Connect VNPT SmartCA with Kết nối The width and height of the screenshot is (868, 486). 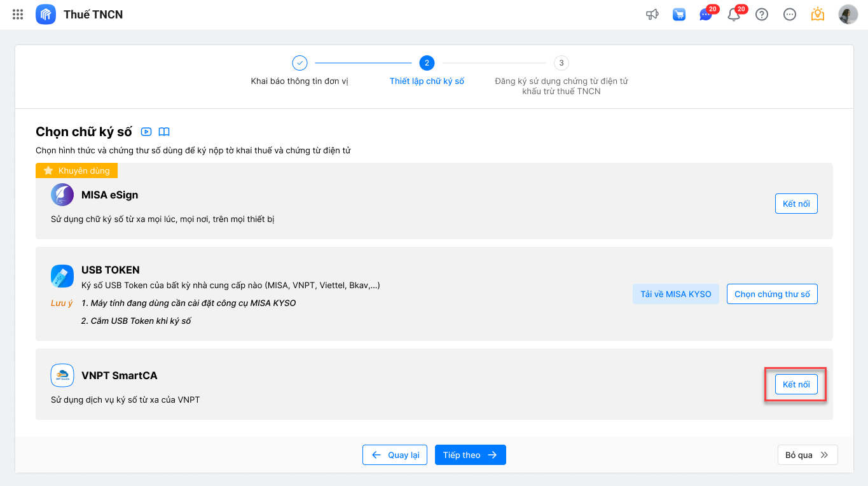coord(796,384)
